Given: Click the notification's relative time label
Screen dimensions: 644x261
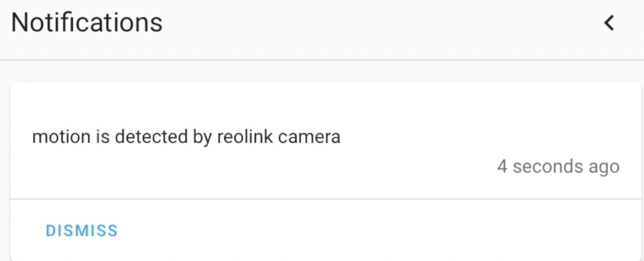Looking at the screenshot, I should pyautogui.click(x=558, y=167).
